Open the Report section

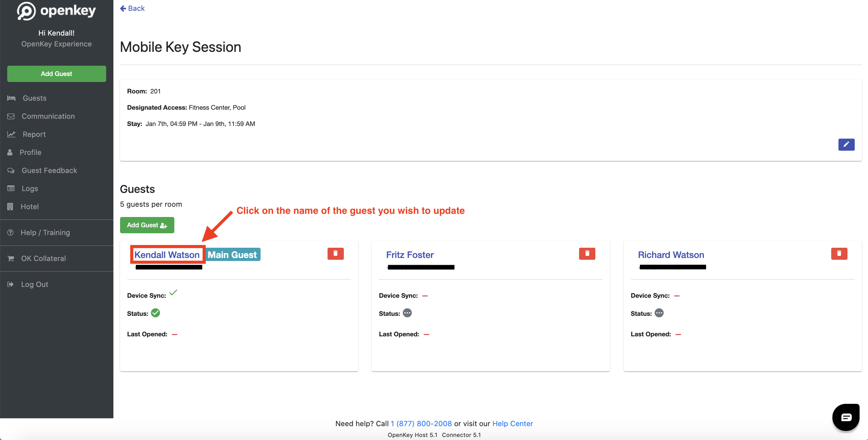33,134
